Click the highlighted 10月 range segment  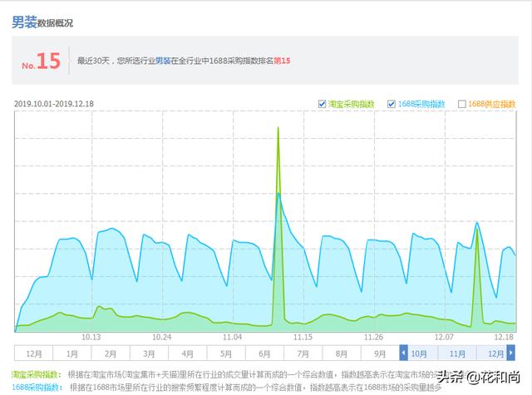pos(419,353)
